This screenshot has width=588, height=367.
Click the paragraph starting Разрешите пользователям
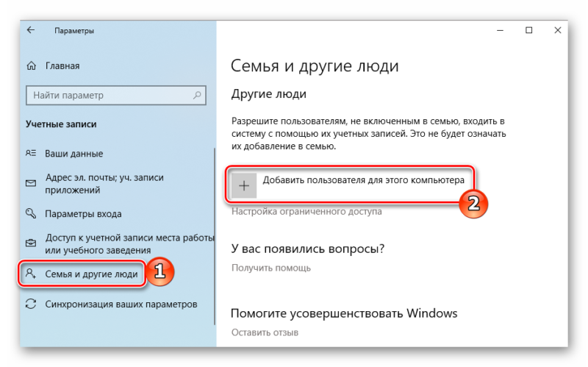tap(369, 134)
